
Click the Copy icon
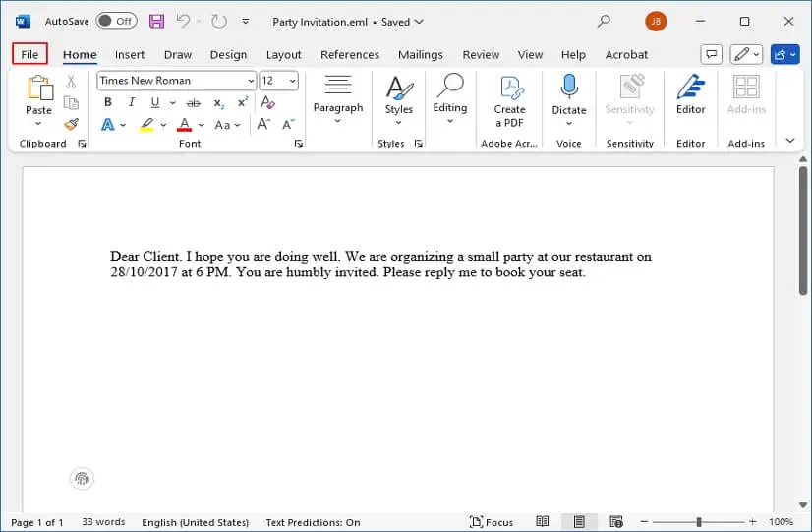71,102
